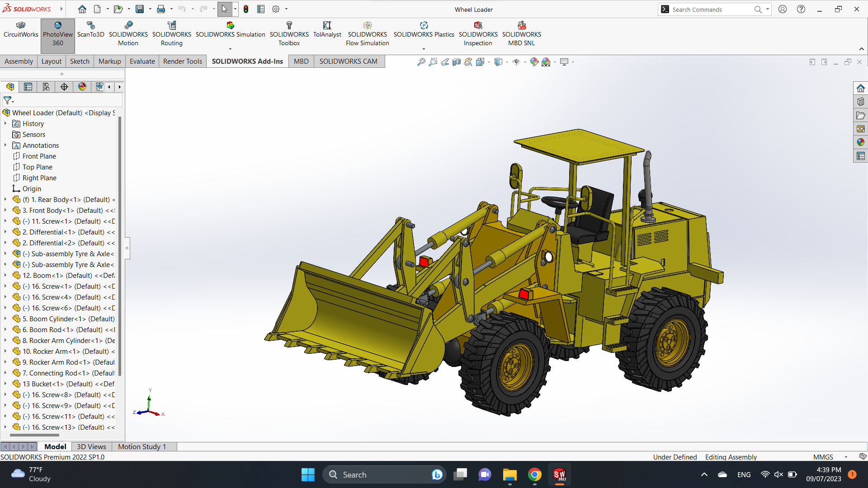The height and width of the screenshot is (488, 868).
Task: Open the Edit Appearance tool
Action: point(534,62)
